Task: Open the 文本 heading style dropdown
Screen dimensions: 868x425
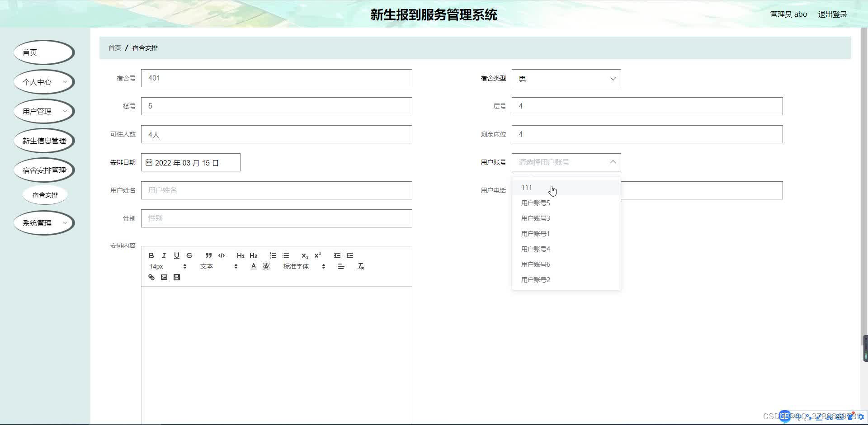Action: coord(218,266)
